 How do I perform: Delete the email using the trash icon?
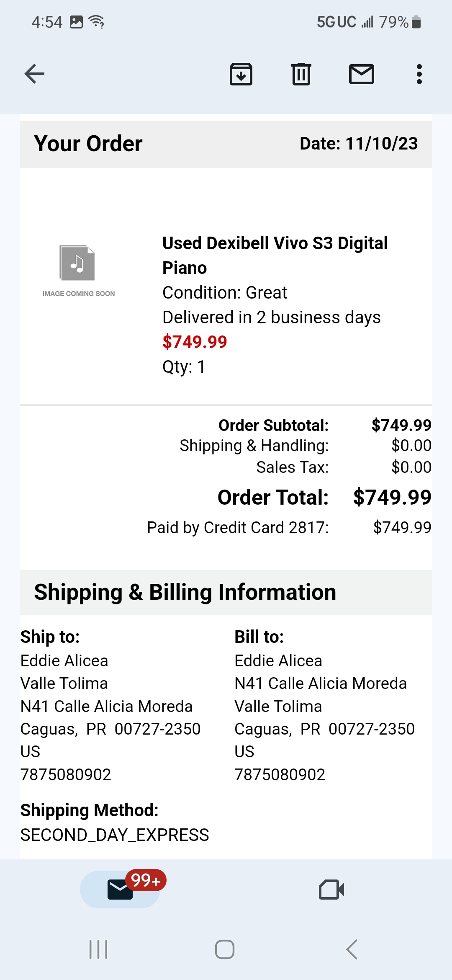301,74
